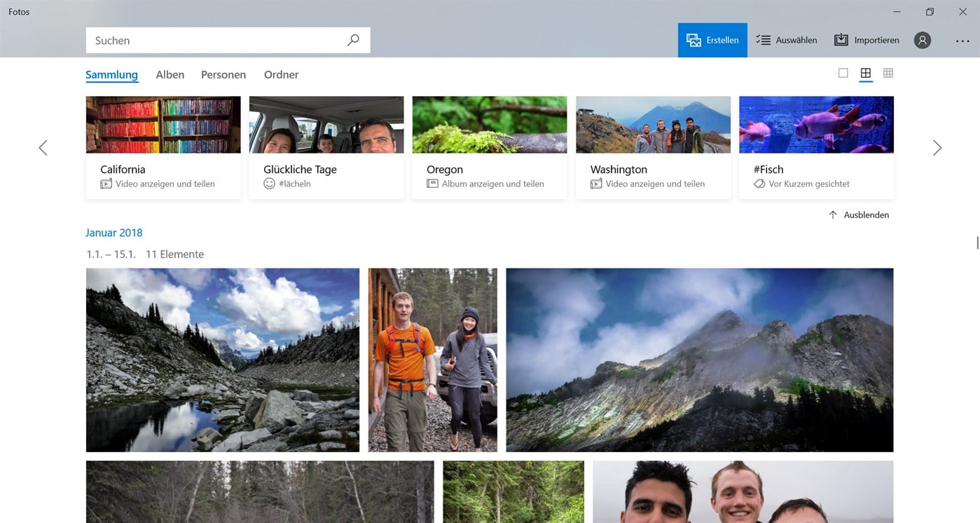Click the Importieren button
This screenshot has height=523, width=980.
coord(867,41)
